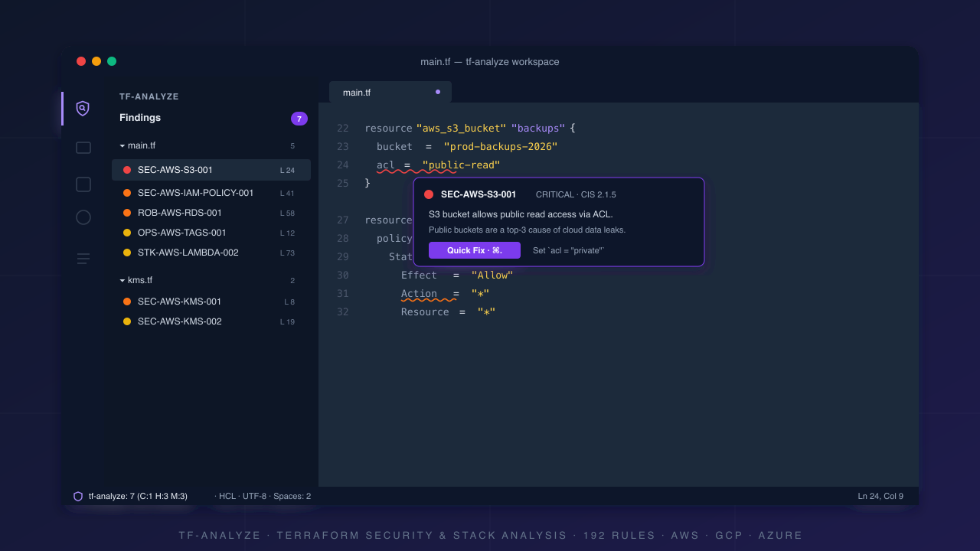Viewport: 980px width, 551px height.
Task: Click the circle icon in the activity bar
Action: point(83,217)
